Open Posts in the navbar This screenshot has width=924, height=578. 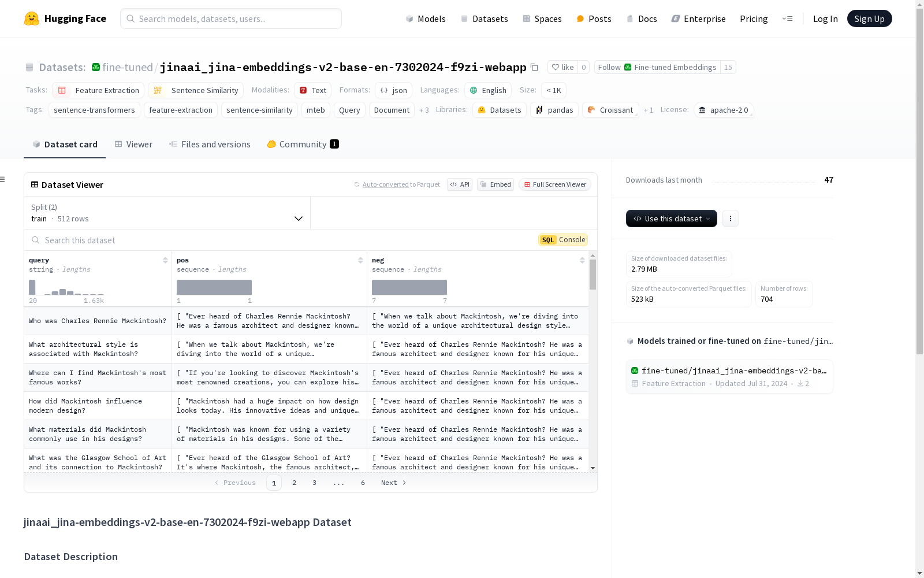click(x=594, y=18)
